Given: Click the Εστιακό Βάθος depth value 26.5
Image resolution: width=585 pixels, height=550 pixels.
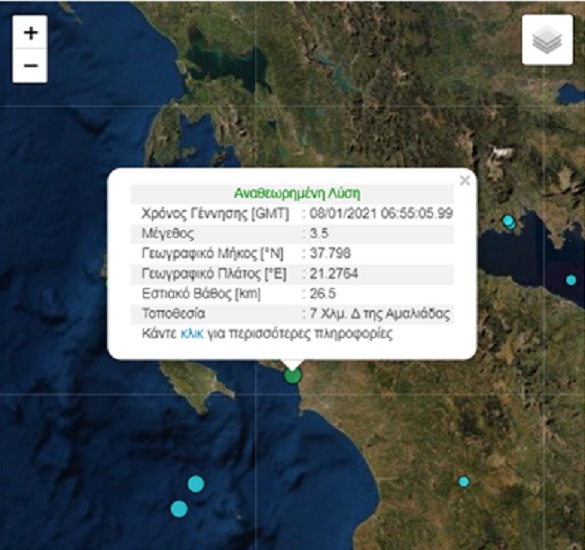Looking at the screenshot, I should (323, 294).
